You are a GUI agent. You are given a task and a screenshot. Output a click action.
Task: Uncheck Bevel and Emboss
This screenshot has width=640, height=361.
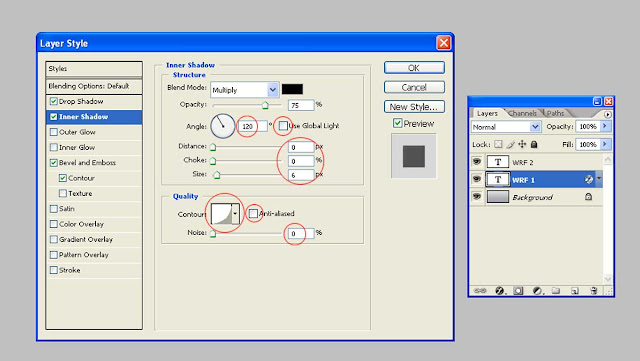(x=53, y=163)
